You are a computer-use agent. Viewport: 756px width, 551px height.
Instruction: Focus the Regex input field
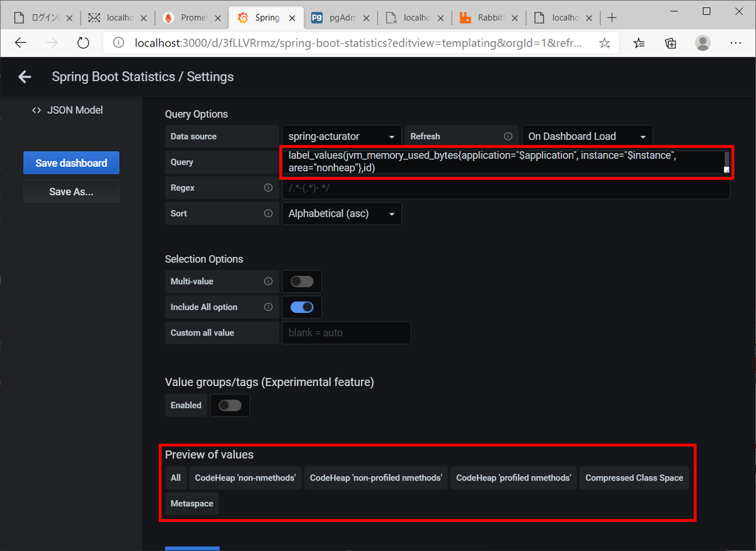[x=506, y=188]
